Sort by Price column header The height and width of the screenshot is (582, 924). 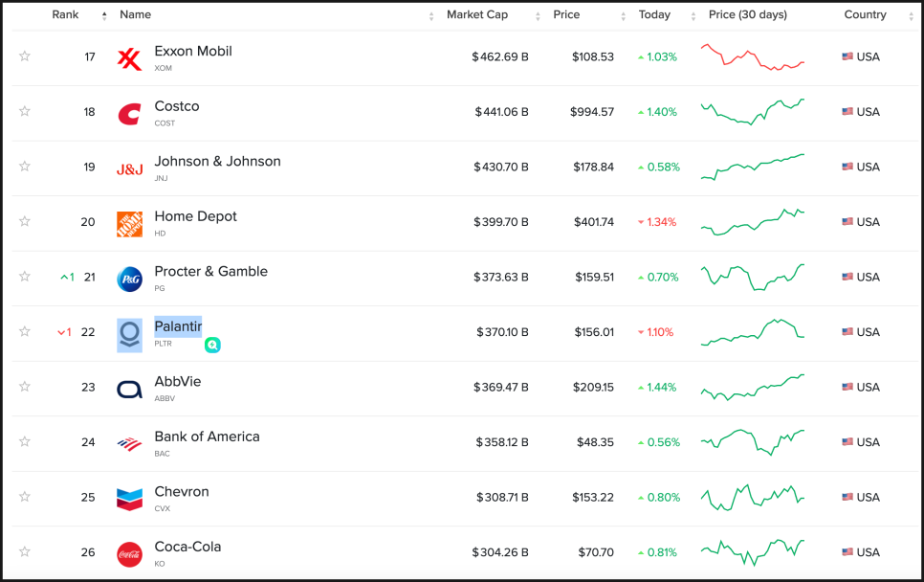(x=566, y=14)
